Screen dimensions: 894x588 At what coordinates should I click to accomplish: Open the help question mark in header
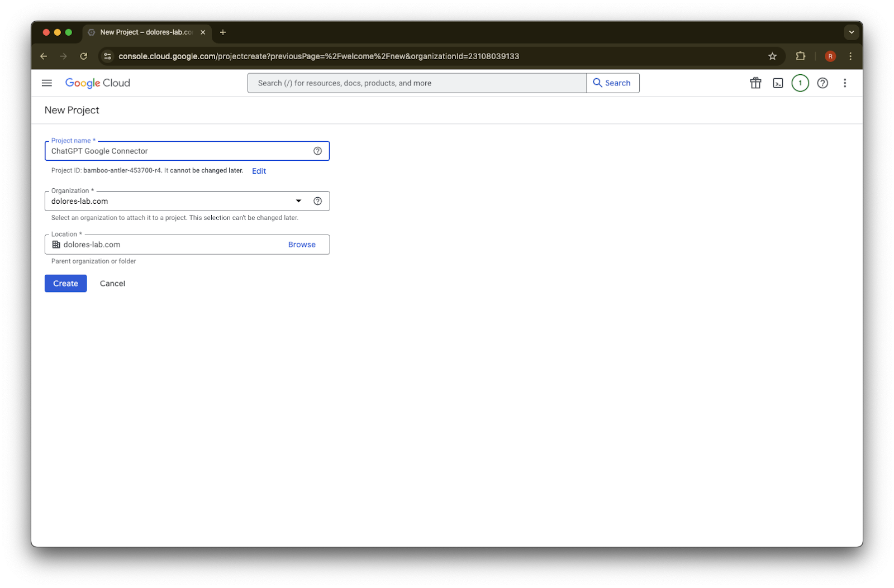(x=822, y=83)
